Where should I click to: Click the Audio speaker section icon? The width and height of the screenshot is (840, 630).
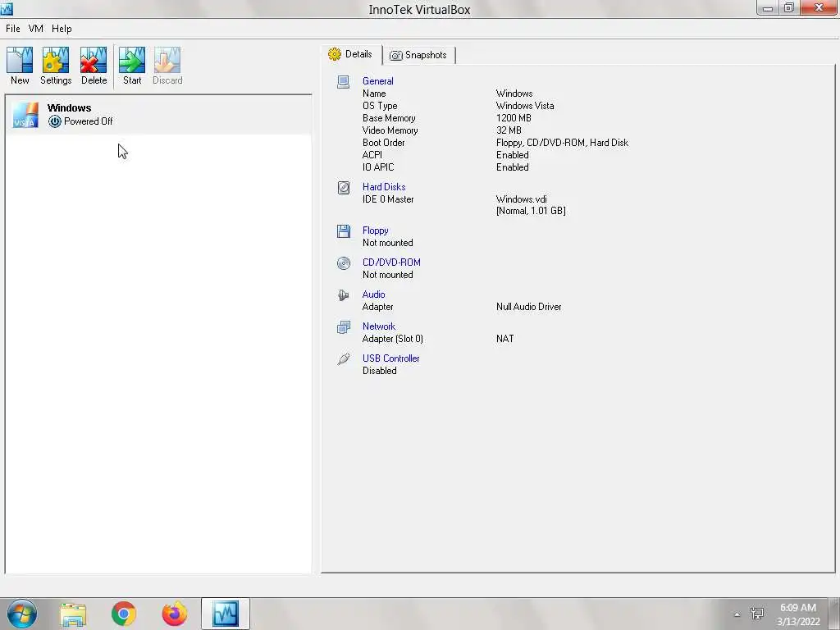[x=344, y=295]
